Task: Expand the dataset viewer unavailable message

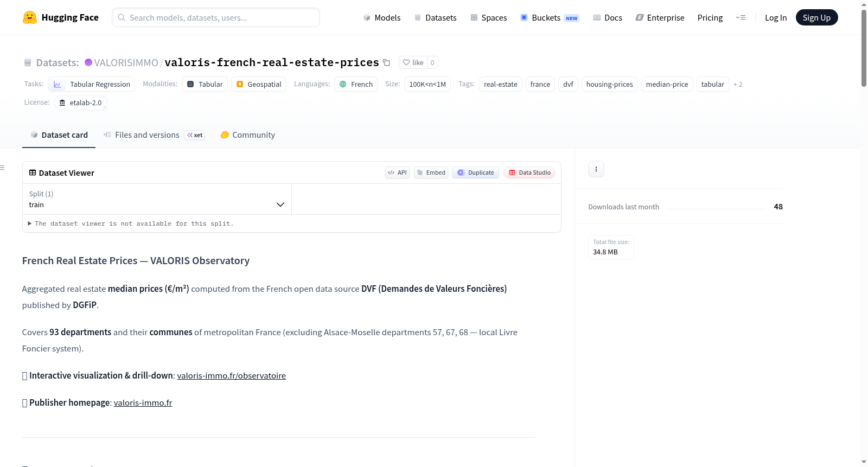Action: (x=131, y=223)
